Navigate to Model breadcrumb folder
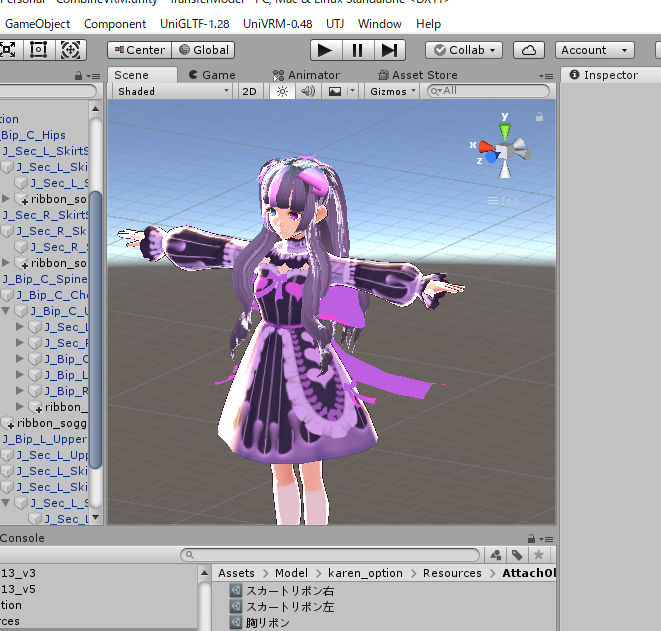This screenshot has width=661, height=631. coord(291,573)
